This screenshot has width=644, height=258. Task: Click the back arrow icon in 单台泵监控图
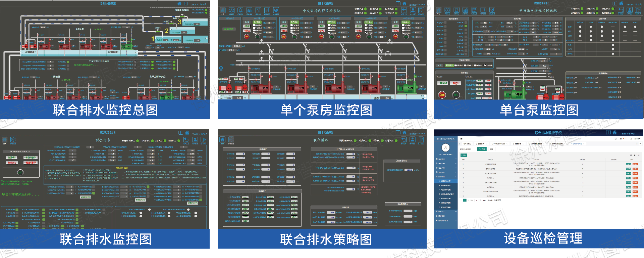621,10
